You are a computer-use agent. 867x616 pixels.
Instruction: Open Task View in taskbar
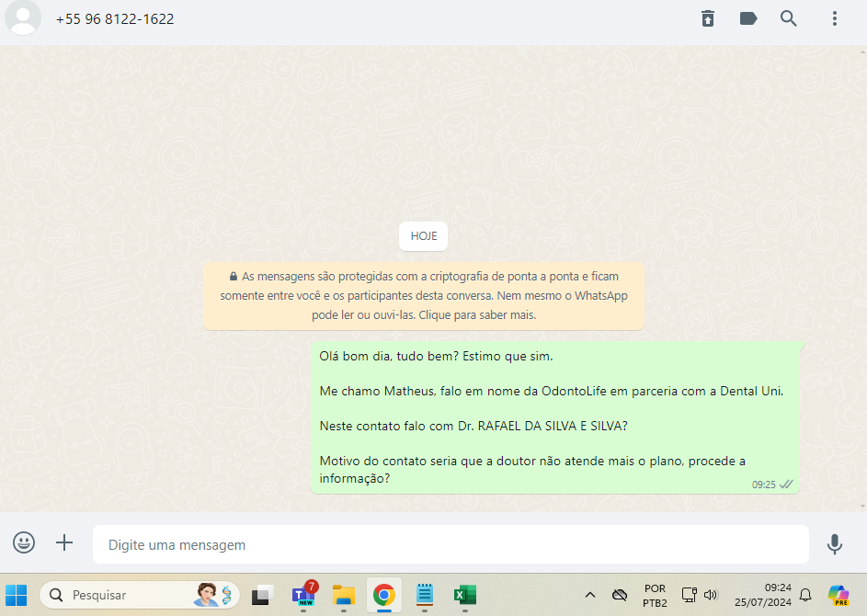263,595
